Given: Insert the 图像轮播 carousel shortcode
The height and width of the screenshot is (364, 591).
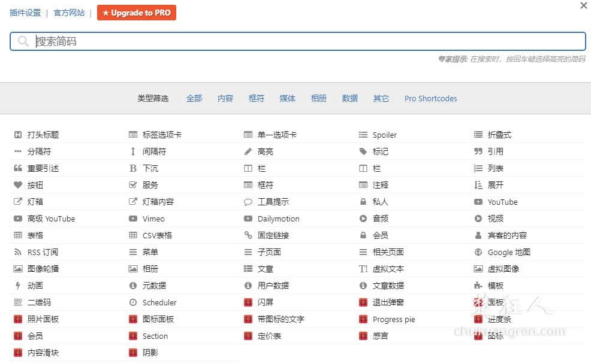Looking at the screenshot, I should tap(42, 269).
